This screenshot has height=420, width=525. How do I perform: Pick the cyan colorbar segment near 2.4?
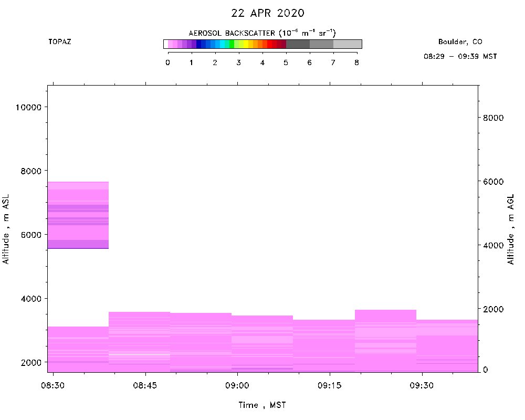pyautogui.click(x=222, y=44)
